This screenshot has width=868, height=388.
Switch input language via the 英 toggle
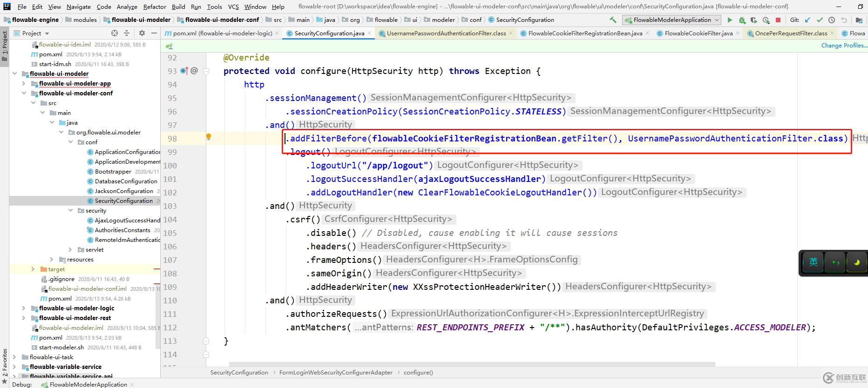[x=813, y=262]
